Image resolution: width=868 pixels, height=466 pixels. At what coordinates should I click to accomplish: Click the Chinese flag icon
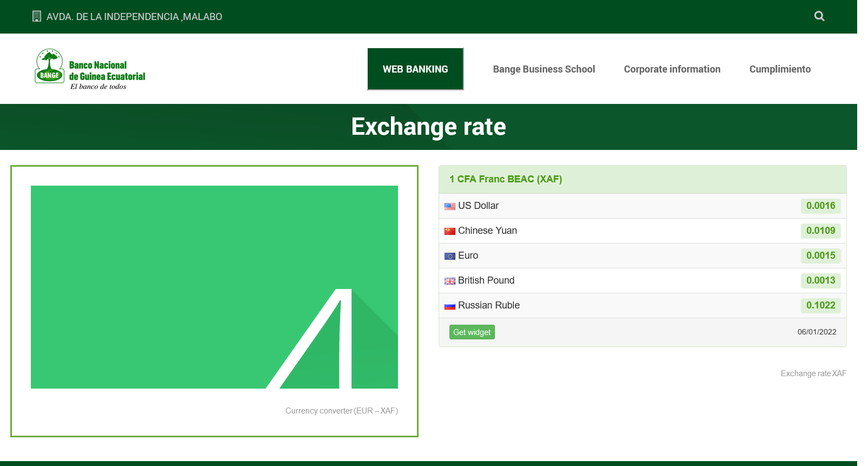(449, 231)
